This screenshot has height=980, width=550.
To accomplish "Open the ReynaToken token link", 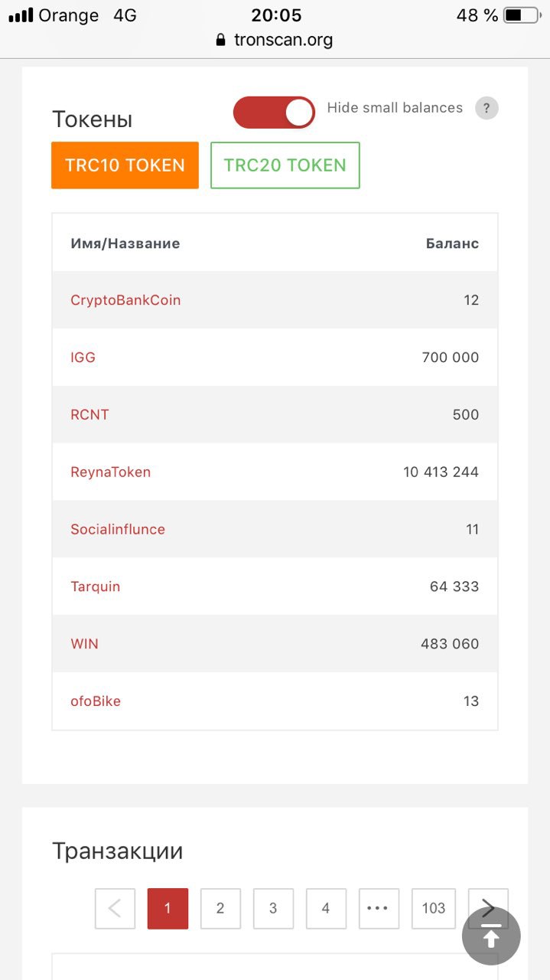I will coord(111,472).
